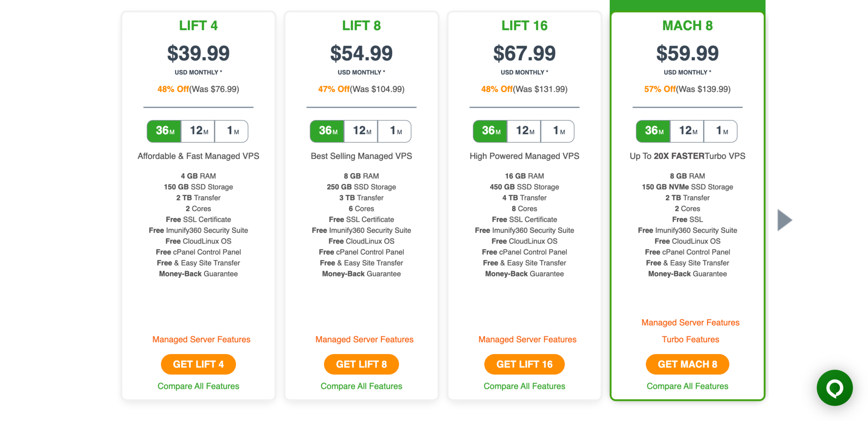Click the GET LIFT 8 button
This screenshot has height=421, width=868.
click(x=361, y=364)
